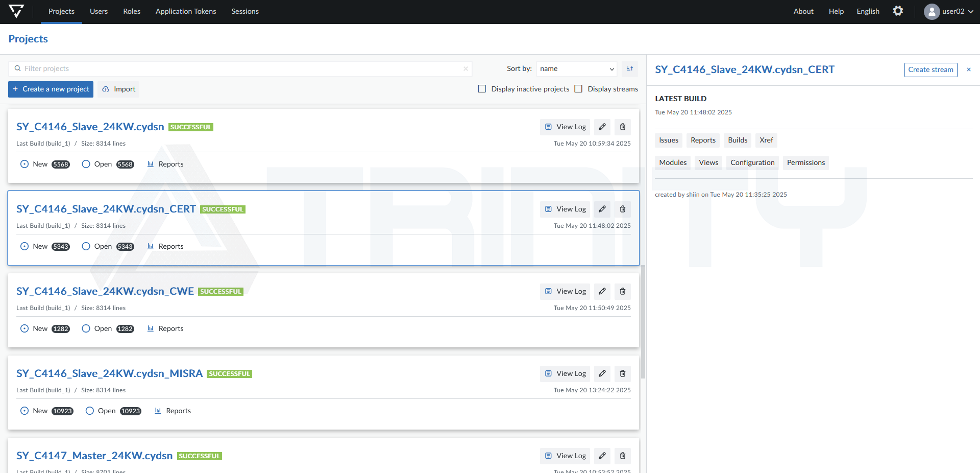Toggle the sort order direction icon
The width and height of the screenshot is (980, 473).
[630, 68]
